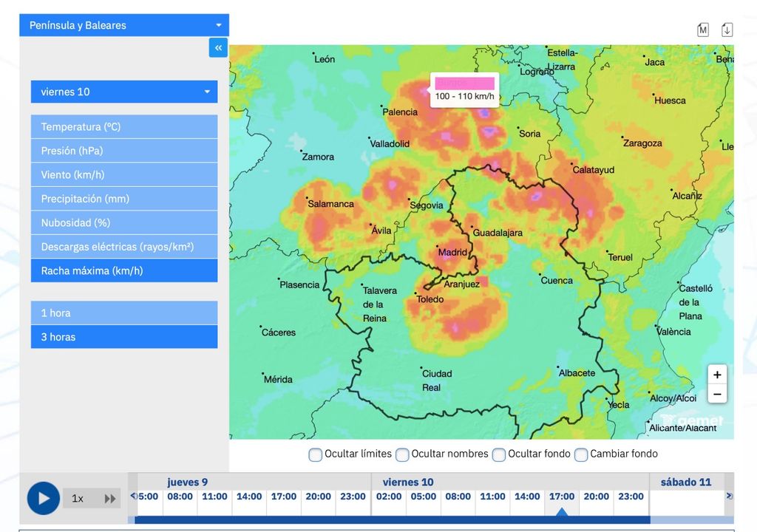
Task: Click the sábado 11 day header
Action: 686,482
